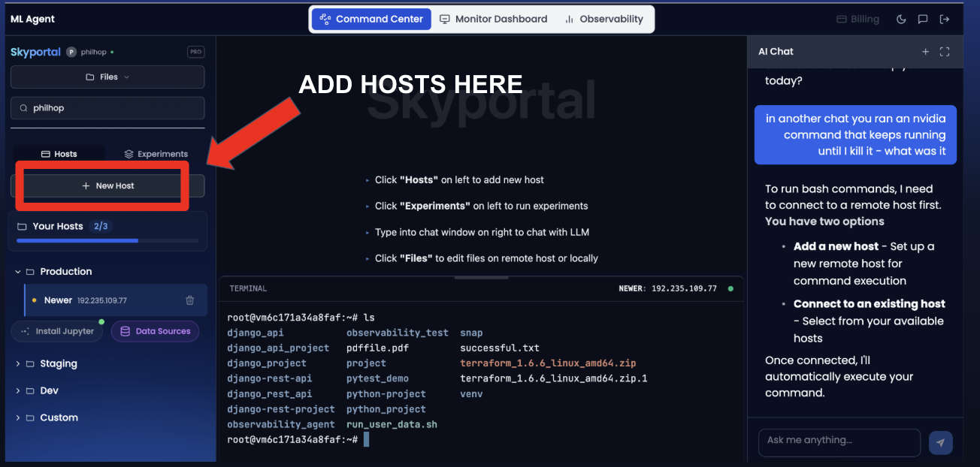Expand the Custom folder
980x467 pixels.
(x=18, y=418)
